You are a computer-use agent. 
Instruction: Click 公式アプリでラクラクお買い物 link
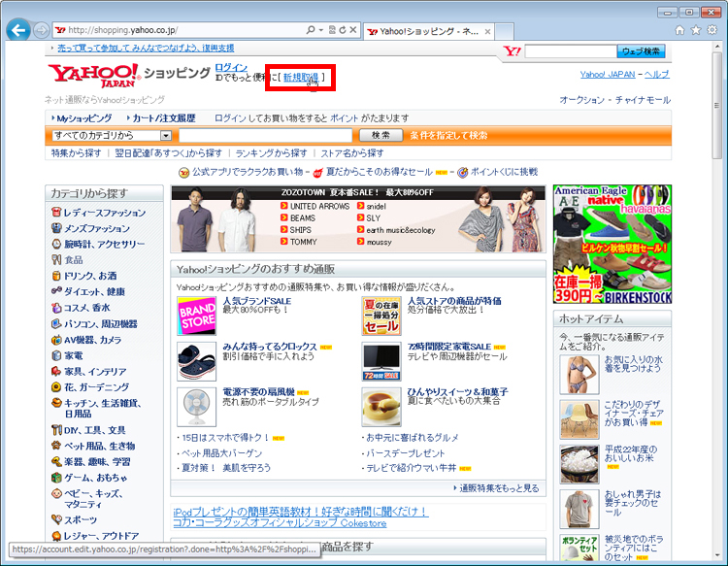(x=248, y=172)
